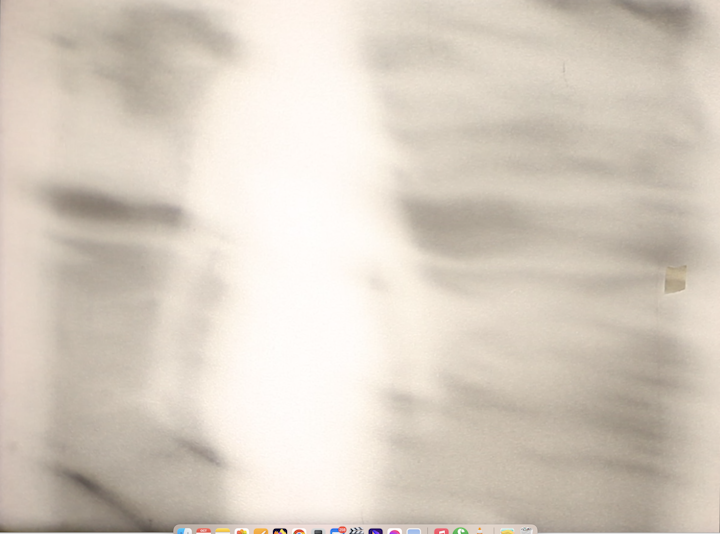The height and width of the screenshot is (534, 720).
Task: Launch the Calendar app in the Dock
Action: click(x=203, y=531)
